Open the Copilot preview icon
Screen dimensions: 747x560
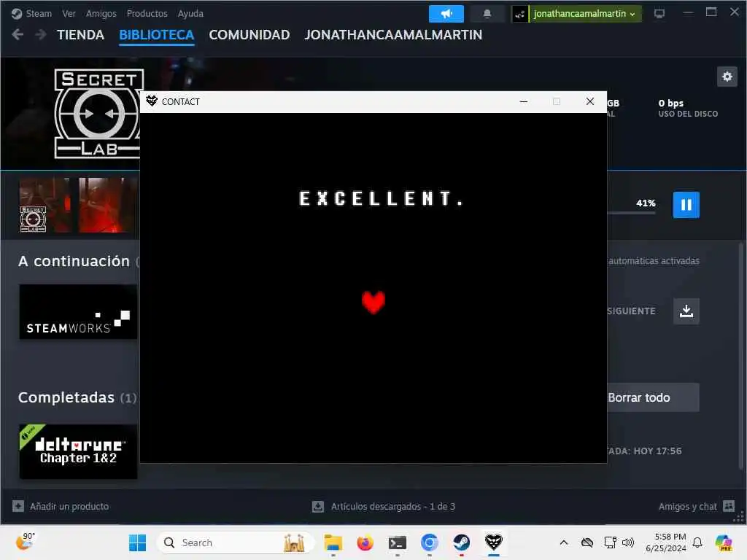[x=724, y=542]
